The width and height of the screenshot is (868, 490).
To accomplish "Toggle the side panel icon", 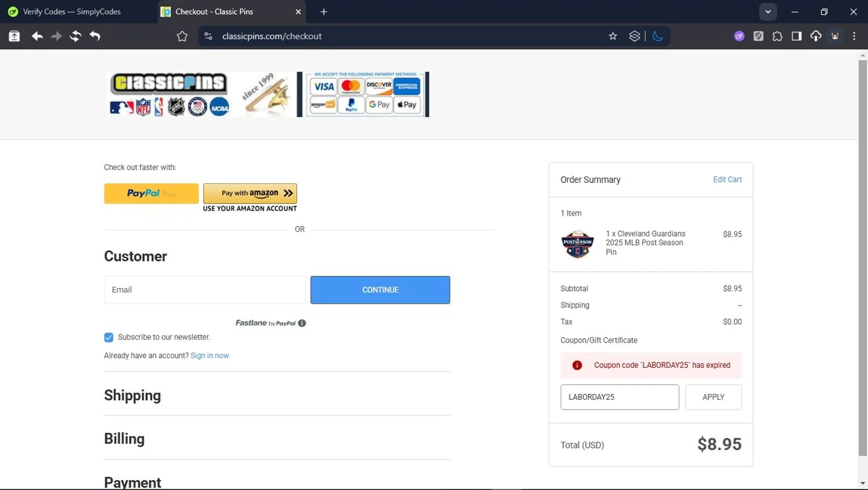I will 797,36.
